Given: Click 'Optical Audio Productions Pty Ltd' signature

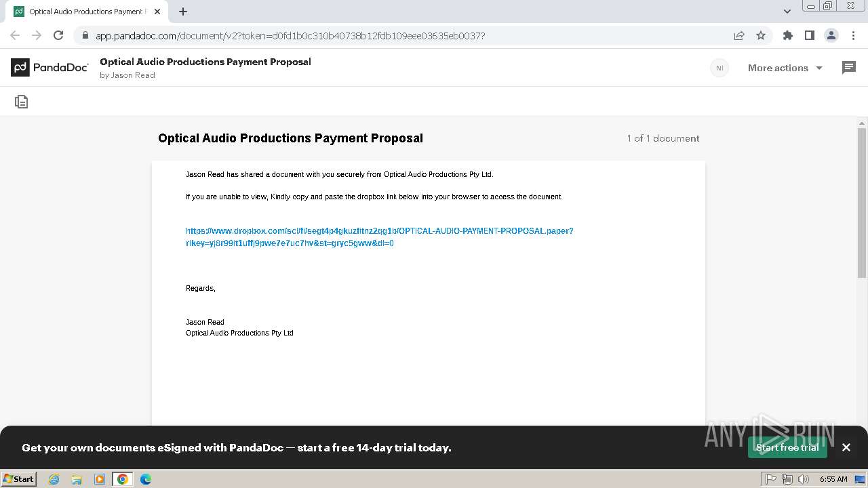Looking at the screenshot, I should point(239,333).
